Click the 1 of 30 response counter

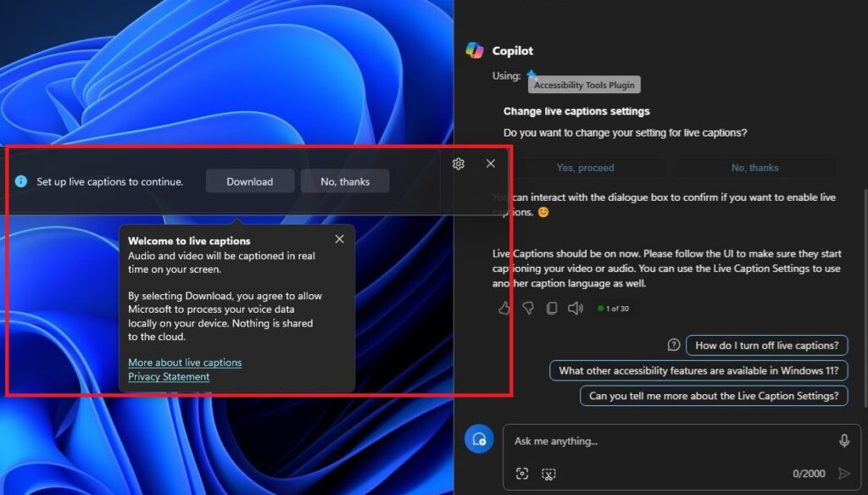[613, 309]
